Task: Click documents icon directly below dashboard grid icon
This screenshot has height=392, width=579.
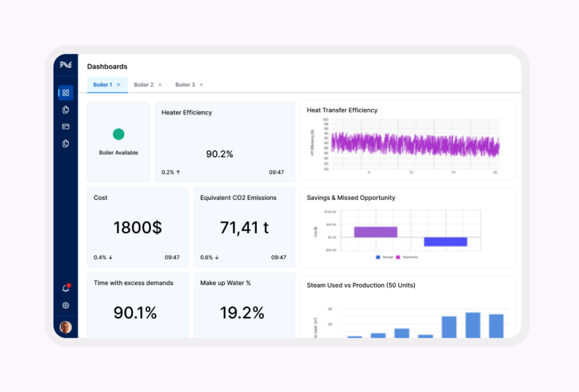Action: pyautogui.click(x=66, y=110)
